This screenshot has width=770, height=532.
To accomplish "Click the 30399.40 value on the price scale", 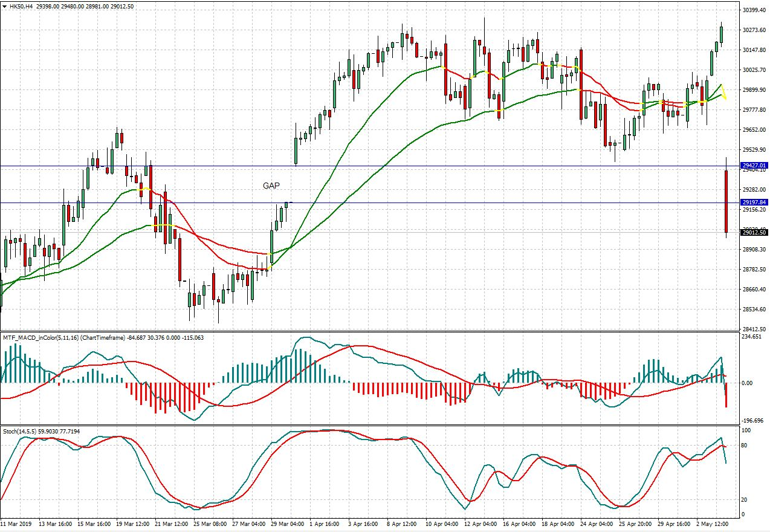I will tap(754, 10).
